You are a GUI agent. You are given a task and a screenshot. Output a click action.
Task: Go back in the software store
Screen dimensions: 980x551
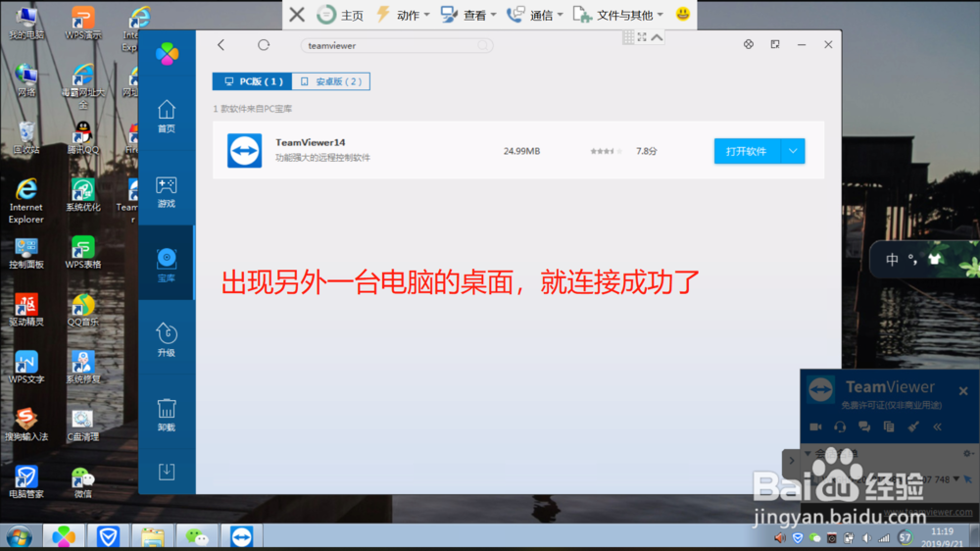pos(220,45)
